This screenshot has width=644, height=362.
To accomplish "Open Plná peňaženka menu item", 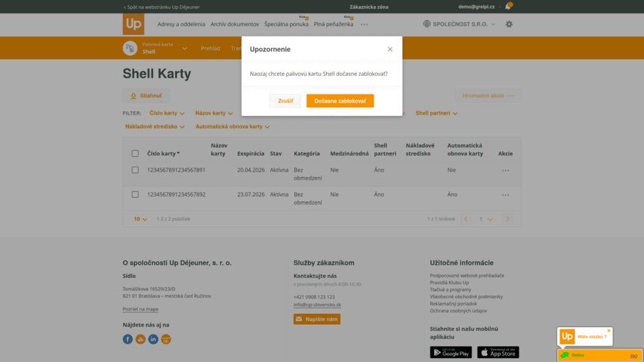I will pyautogui.click(x=333, y=24).
